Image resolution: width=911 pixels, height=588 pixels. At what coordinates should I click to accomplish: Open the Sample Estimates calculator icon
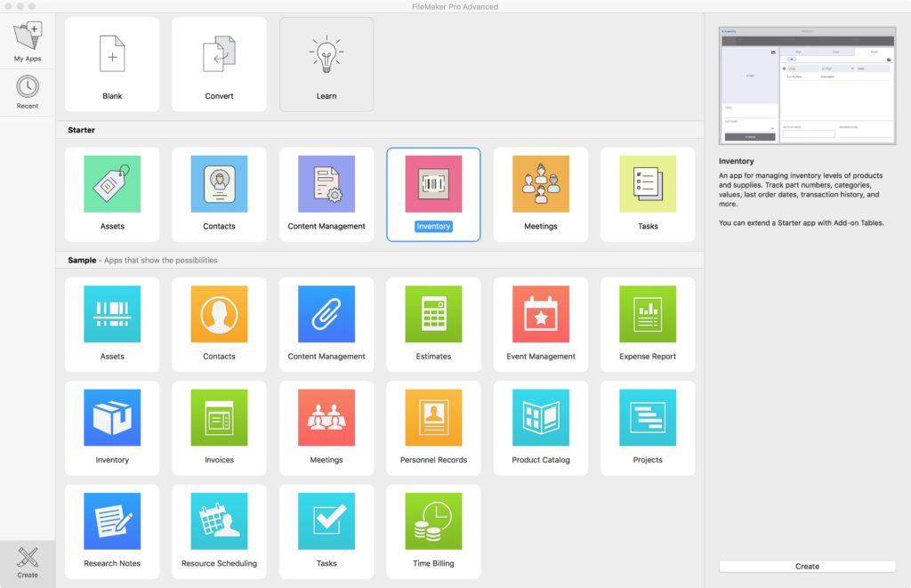433,314
